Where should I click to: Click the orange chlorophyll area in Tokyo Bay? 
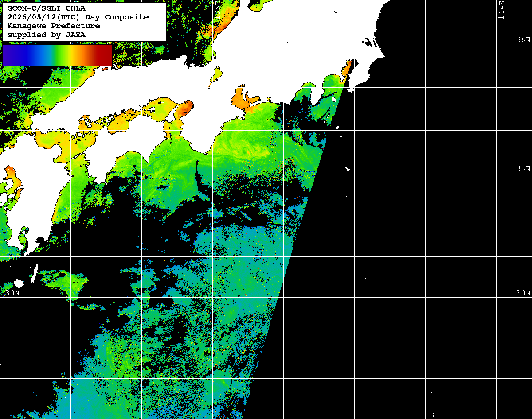click(346, 70)
